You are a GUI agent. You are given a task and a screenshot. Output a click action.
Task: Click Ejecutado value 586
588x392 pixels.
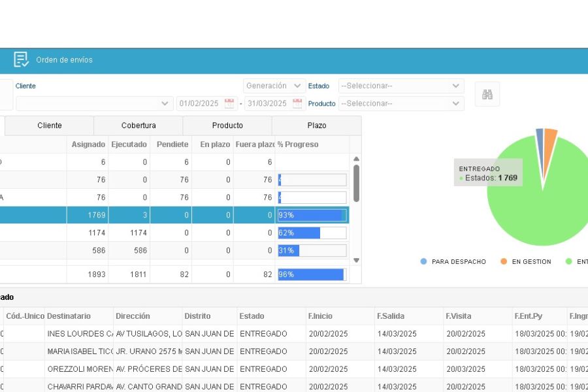pos(140,251)
